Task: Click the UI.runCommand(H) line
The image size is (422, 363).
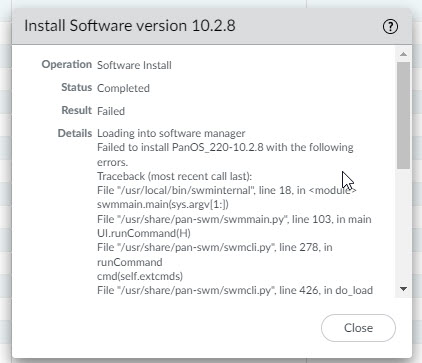Action: pyautogui.click(x=144, y=233)
